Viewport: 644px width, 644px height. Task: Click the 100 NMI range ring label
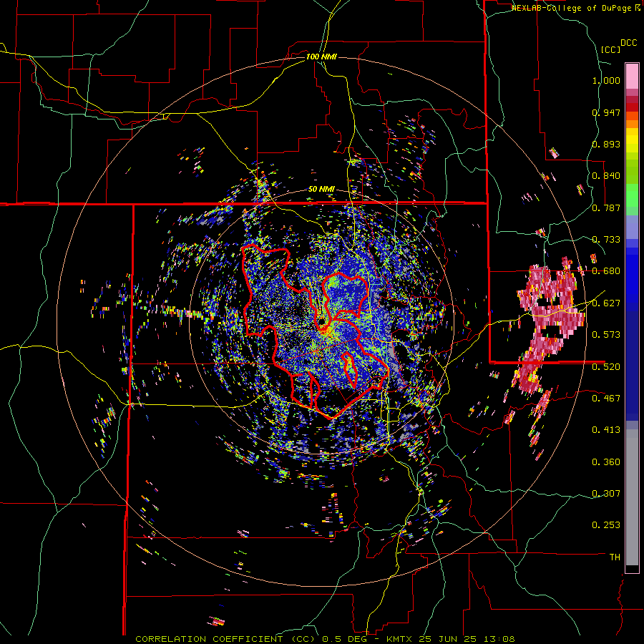321,57
